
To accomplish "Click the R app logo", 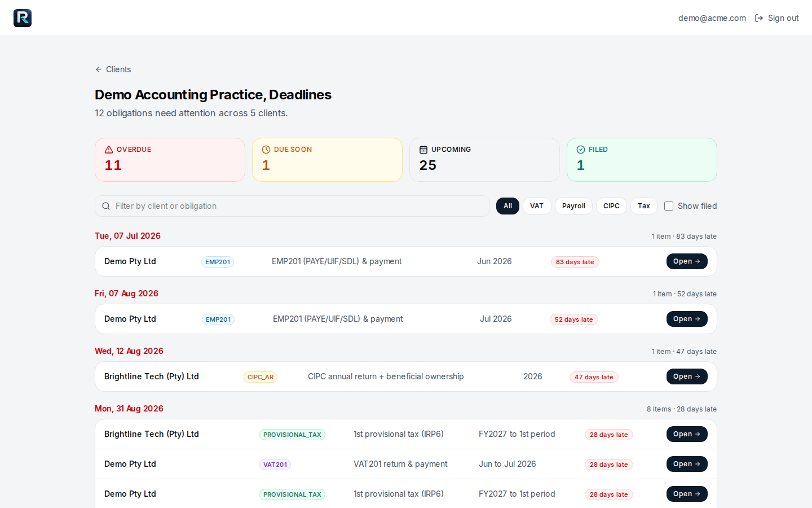I will click(x=23, y=18).
